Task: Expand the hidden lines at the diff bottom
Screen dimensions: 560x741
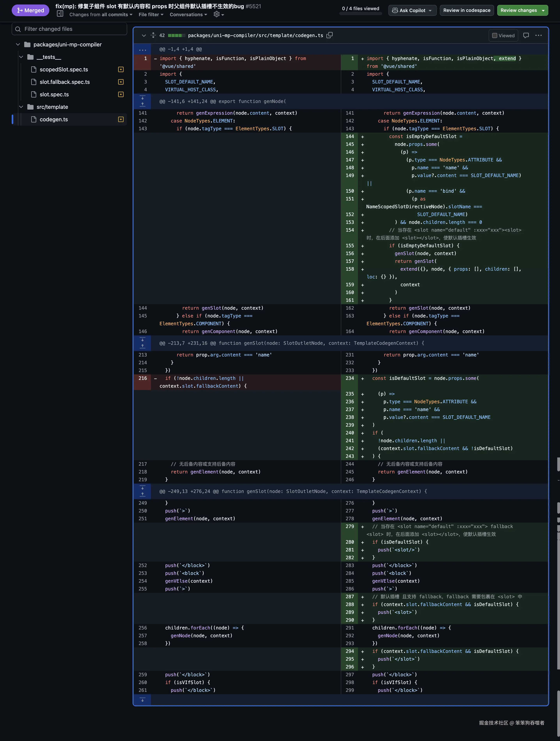Action: click(142, 700)
